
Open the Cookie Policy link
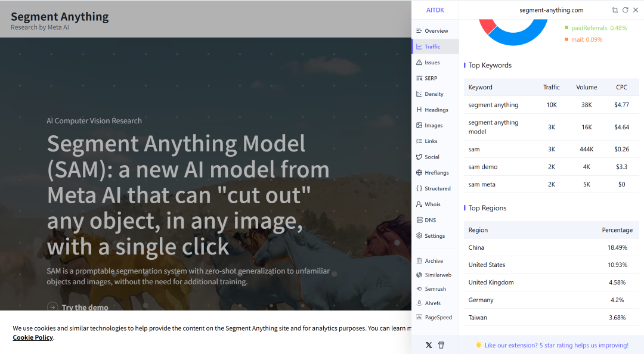point(33,337)
